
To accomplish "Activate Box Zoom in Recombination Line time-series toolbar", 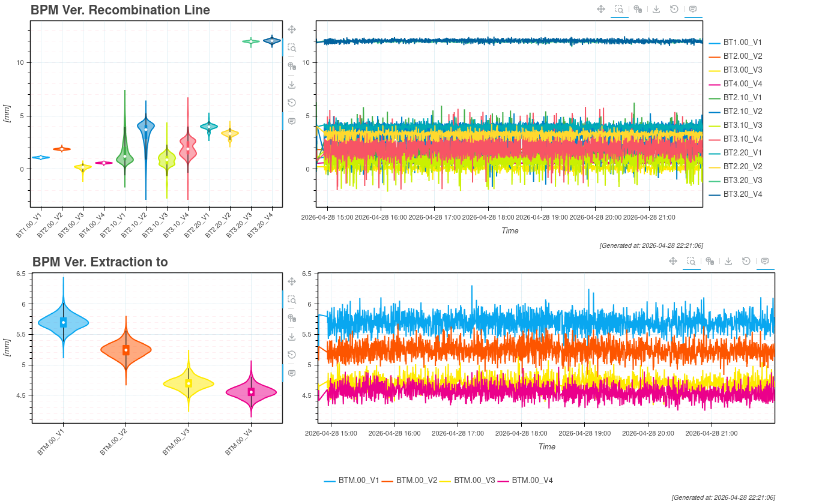I will (619, 9).
